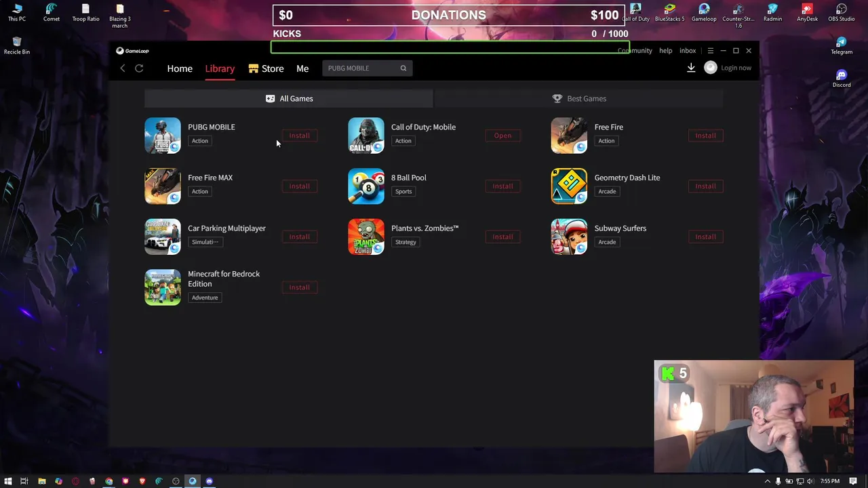The image size is (868, 488).
Task: Install Plants vs. Zombies
Action: [502, 237]
